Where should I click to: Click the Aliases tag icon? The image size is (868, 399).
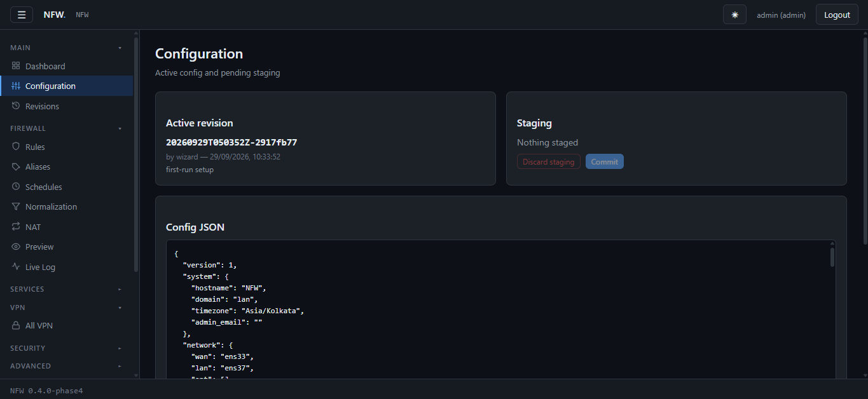point(16,166)
